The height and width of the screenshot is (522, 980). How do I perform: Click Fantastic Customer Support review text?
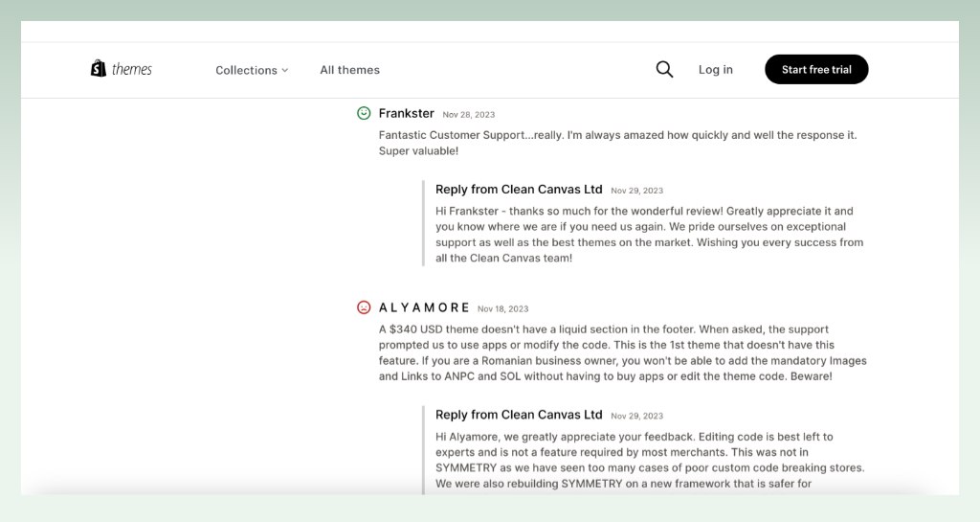617,143
